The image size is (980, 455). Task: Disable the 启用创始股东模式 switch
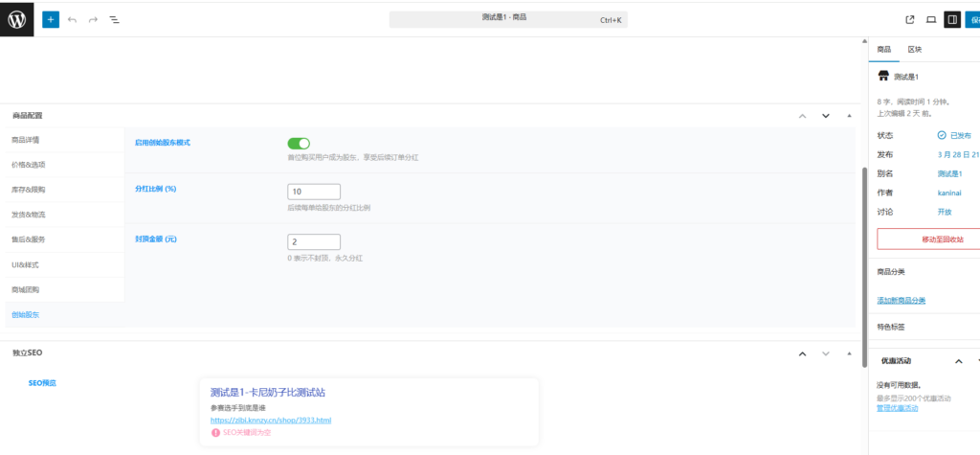click(x=299, y=143)
